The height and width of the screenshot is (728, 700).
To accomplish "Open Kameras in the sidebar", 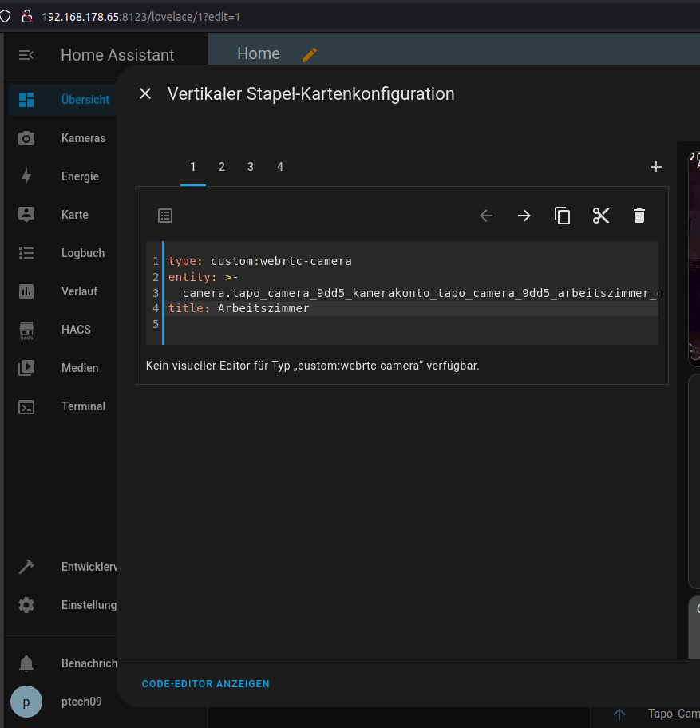I will (x=83, y=138).
